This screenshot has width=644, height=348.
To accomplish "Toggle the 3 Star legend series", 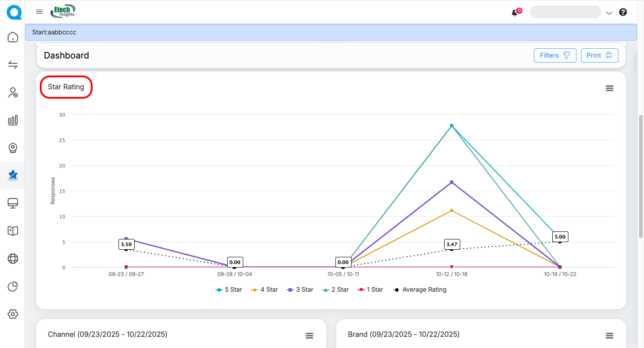I will coord(300,289).
